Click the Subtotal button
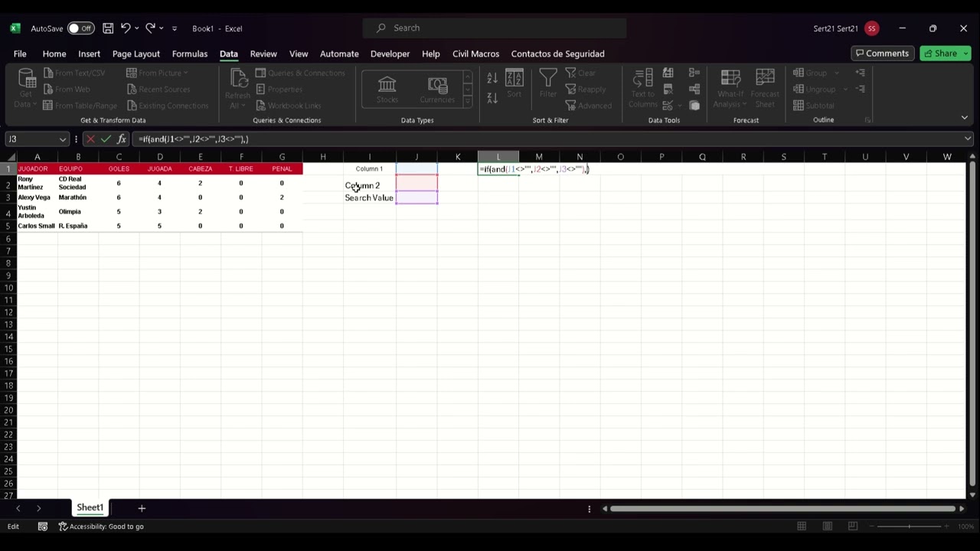 click(x=814, y=106)
